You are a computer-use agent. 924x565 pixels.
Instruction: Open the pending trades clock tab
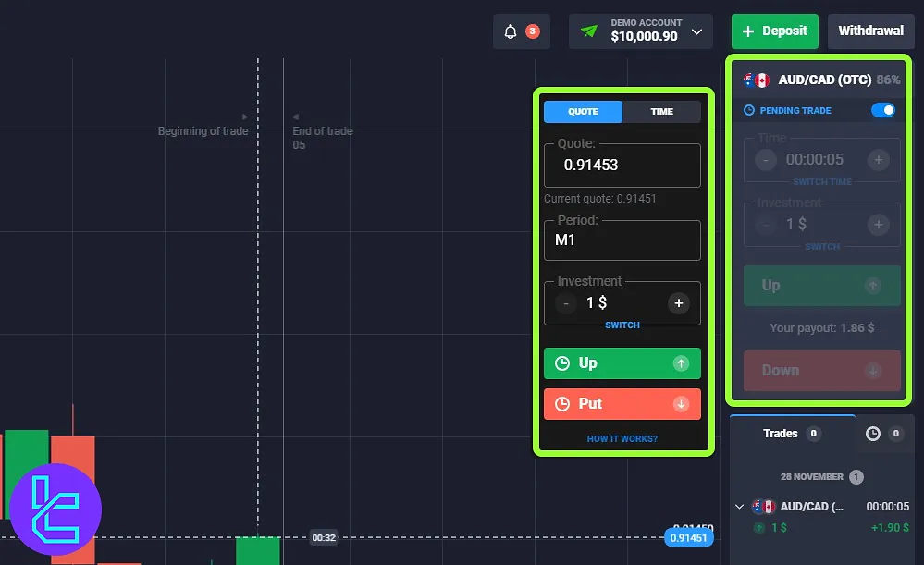[884, 434]
